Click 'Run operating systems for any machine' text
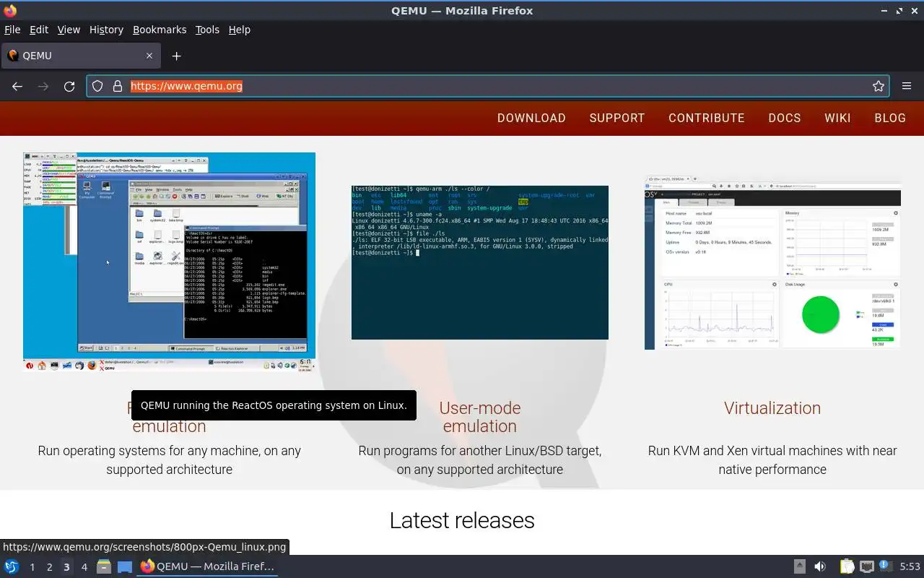Screen dimensions: 924x578 (169, 460)
